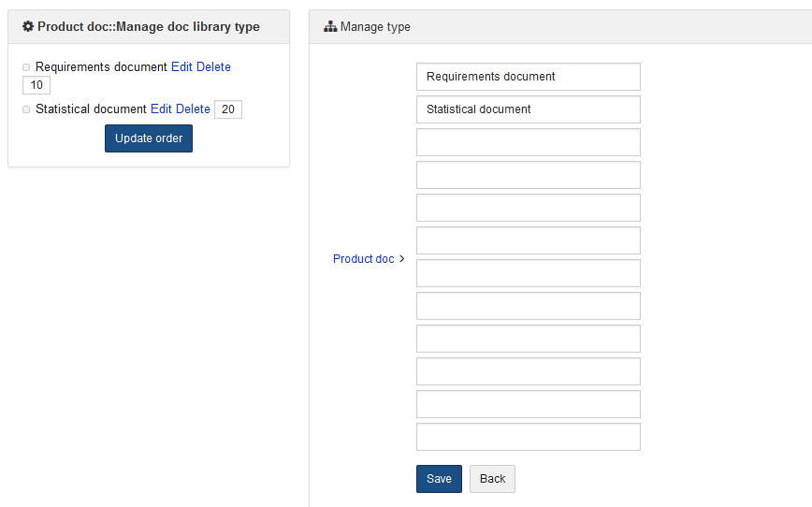This screenshot has height=507, width=812.
Task: Click the Save button
Action: point(439,479)
